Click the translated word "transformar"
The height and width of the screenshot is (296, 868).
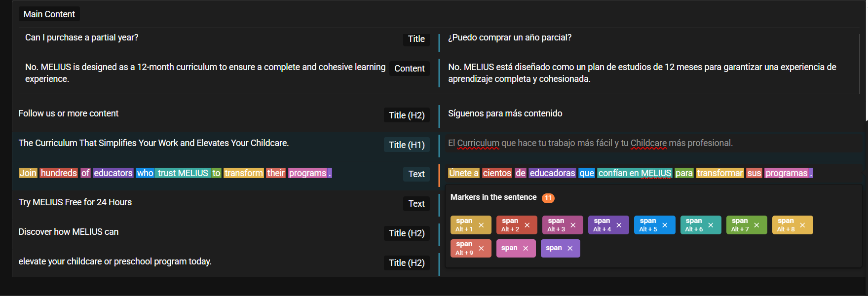(x=720, y=173)
